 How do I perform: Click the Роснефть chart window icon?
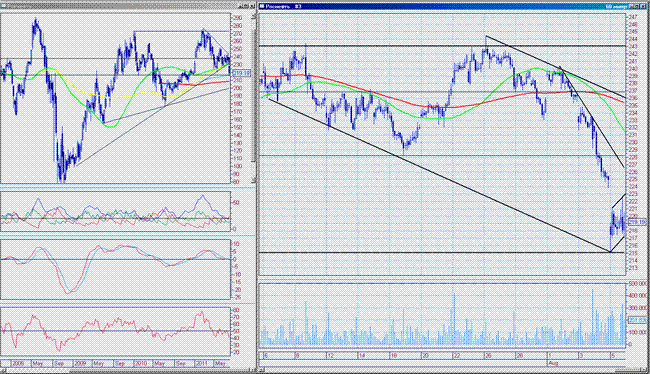pyautogui.click(x=262, y=6)
